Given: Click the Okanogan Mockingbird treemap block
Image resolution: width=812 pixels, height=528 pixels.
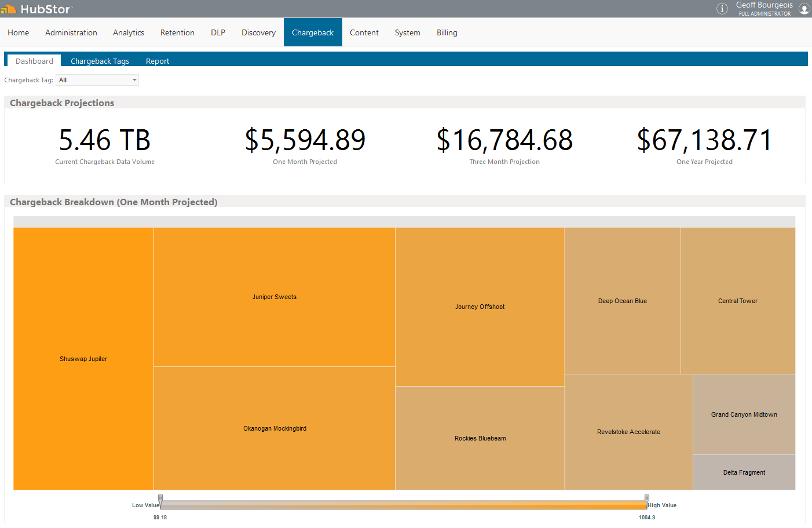Looking at the screenshot, I should click(275, 428).
